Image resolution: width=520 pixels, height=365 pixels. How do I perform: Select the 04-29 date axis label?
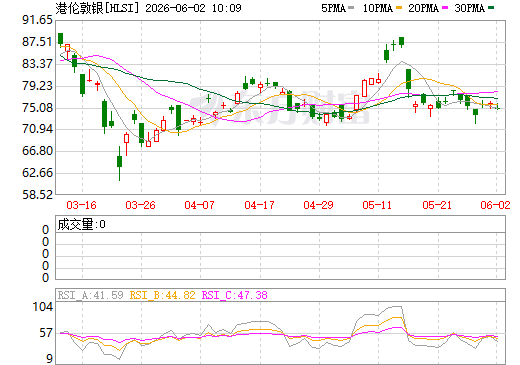[318, 205]
